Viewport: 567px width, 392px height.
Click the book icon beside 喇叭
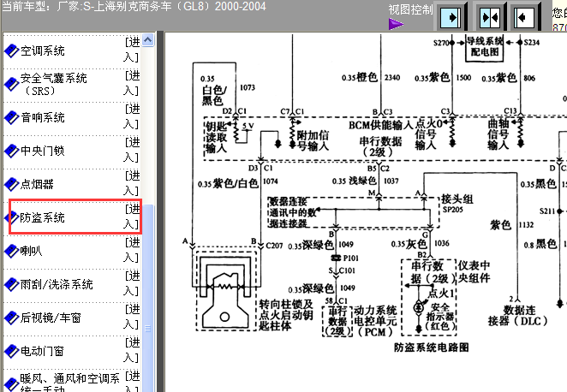[11, 251]
